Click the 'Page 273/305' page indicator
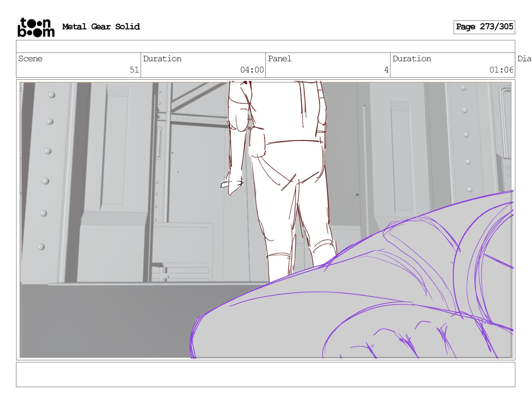 click(x=484, y=27)
